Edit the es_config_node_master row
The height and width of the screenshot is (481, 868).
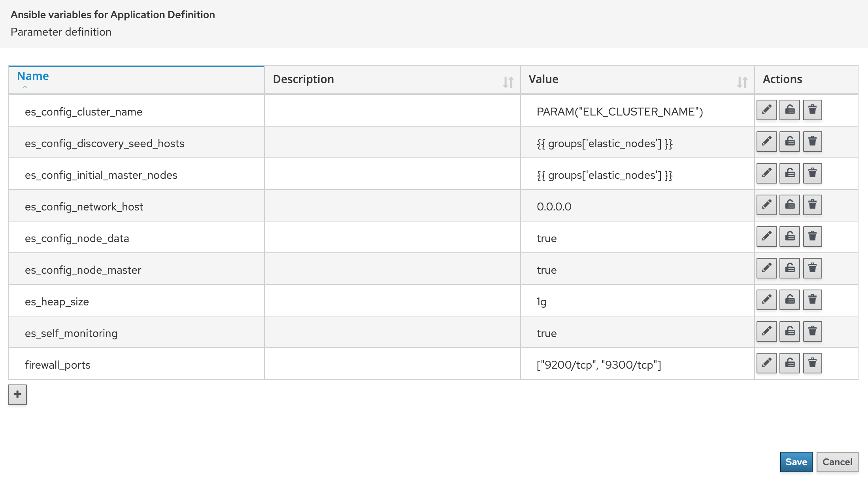tap(766, 268)
